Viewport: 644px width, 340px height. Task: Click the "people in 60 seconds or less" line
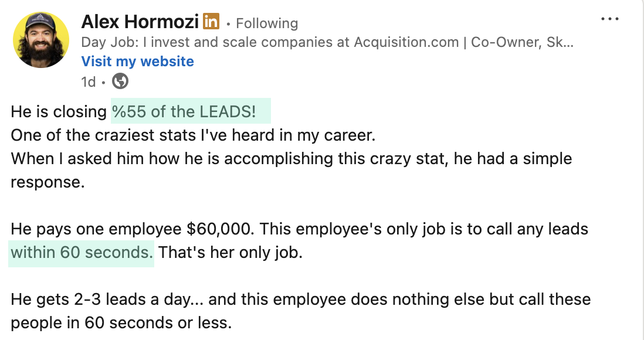coord(121,323)
